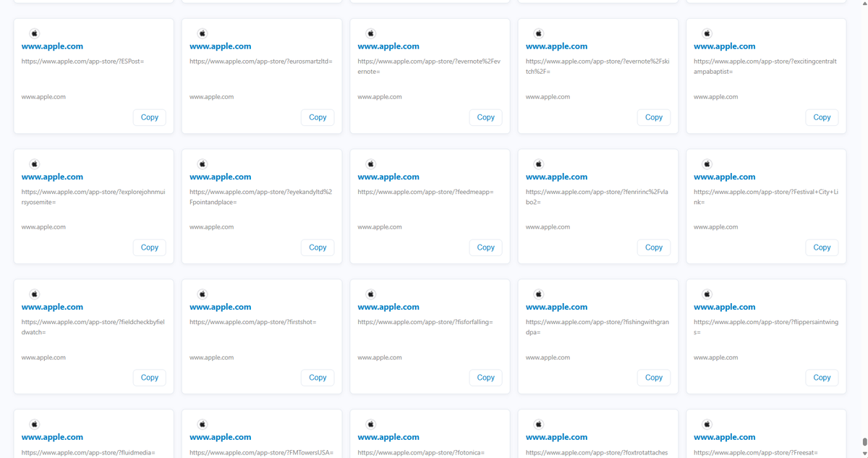Open the www.apple.com title on fisforfalling card
The image size is (868, 458).
[x=388, y=307]
